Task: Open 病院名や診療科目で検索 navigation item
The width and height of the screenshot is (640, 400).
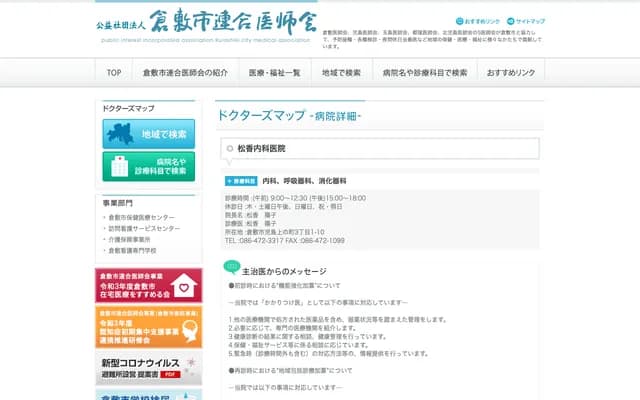Action: 424,73
